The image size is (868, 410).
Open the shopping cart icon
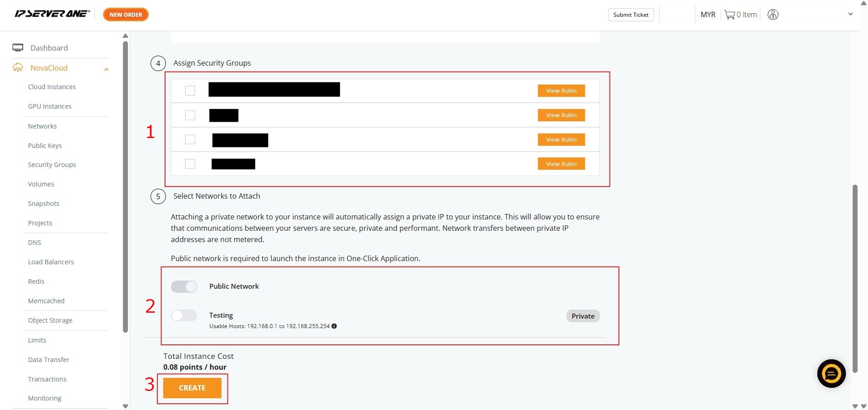click(x=729, y=14)
